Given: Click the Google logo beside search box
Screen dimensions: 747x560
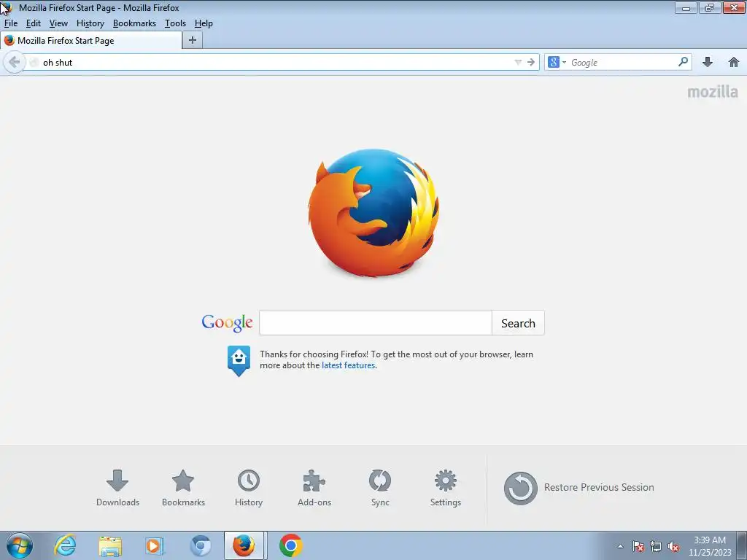Looking at the screenshot, I should 228,323.
